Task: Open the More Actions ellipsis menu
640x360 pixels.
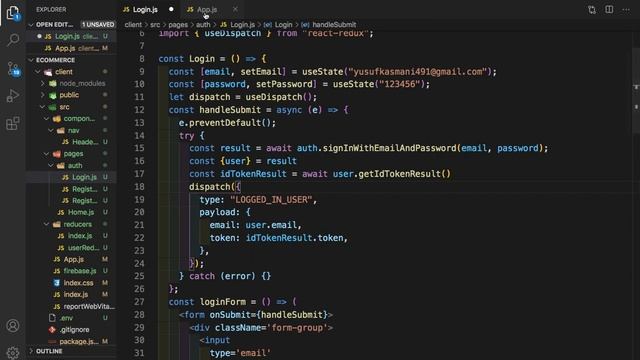Action: click(626, 9)
